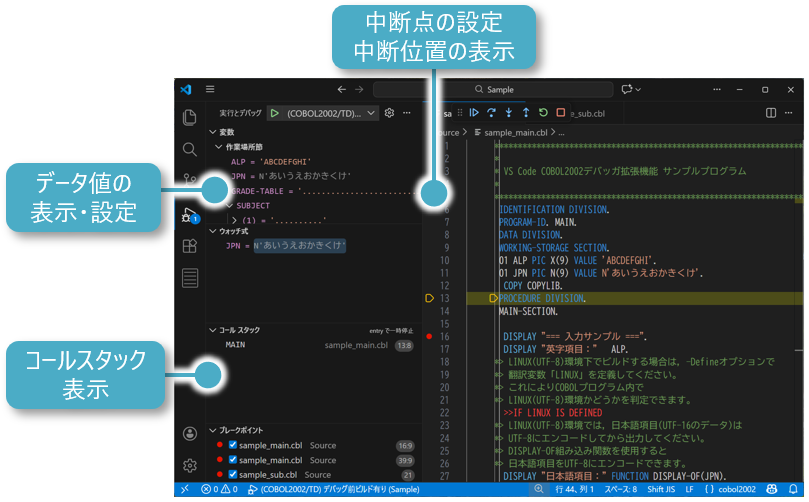Restart the debug session
The image size is (809, 502).
click(x=543, y=112)
